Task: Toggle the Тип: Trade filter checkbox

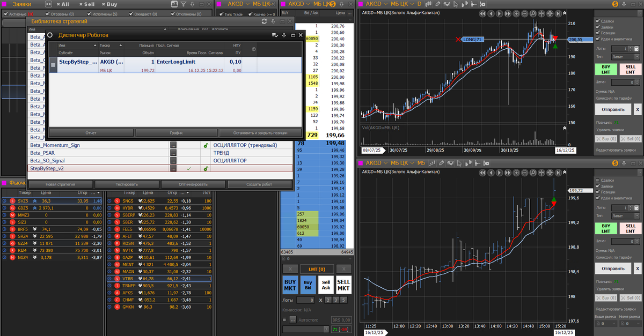Action: pos(221,14)
